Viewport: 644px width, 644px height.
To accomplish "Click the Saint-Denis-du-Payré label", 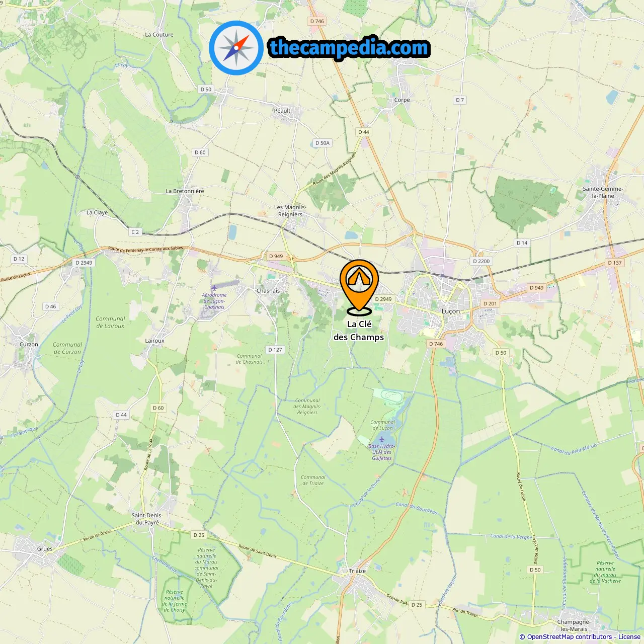I will tap(147, 519).
